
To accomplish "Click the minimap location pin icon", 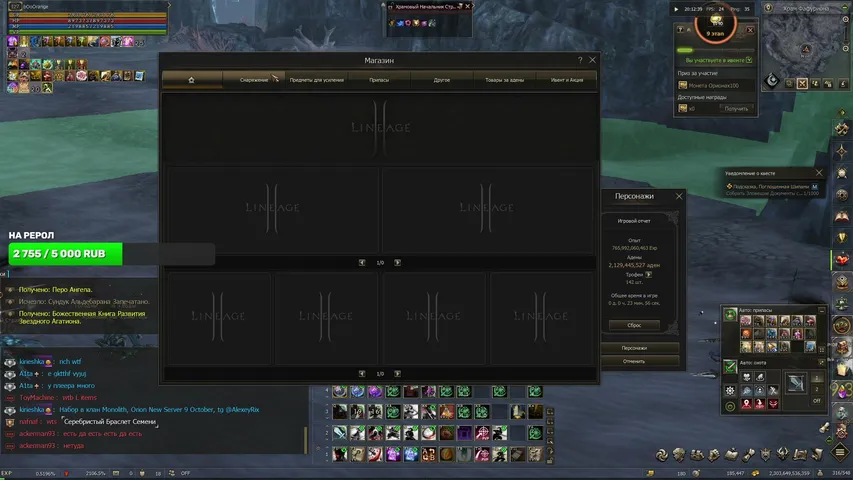I will pyautogui.click(x=768, y=8).
